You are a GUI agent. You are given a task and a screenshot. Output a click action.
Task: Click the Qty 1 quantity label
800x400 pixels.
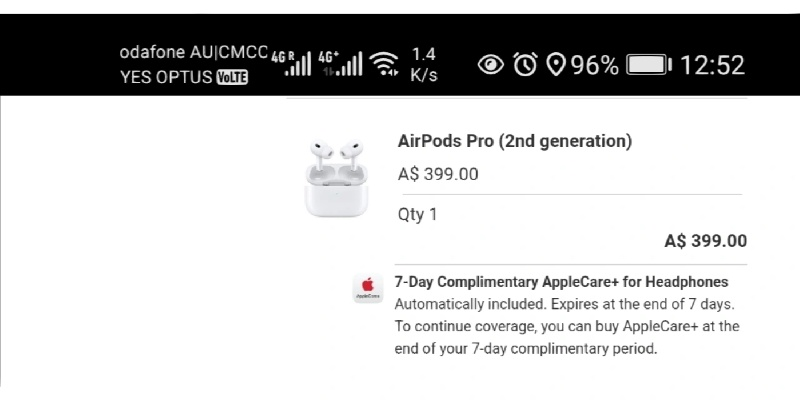[417, 214]
